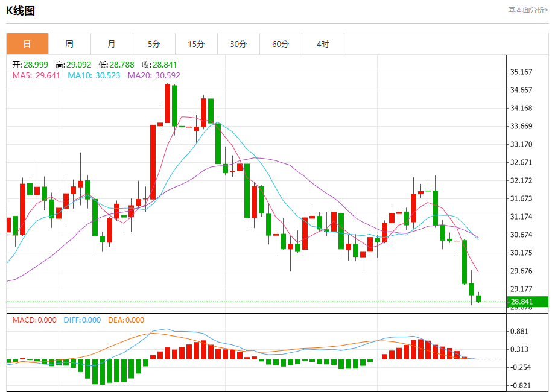
Task: Open the 60分 interval tab
Action: [x=281, y=44]
